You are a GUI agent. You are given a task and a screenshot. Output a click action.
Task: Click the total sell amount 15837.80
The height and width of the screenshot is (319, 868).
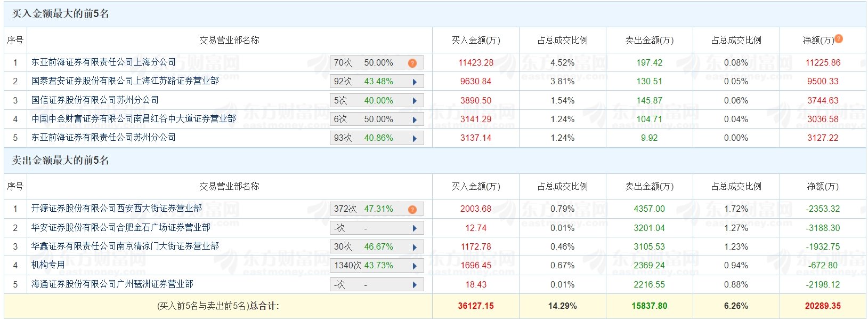pyautogui.click(x=650, y=306)
